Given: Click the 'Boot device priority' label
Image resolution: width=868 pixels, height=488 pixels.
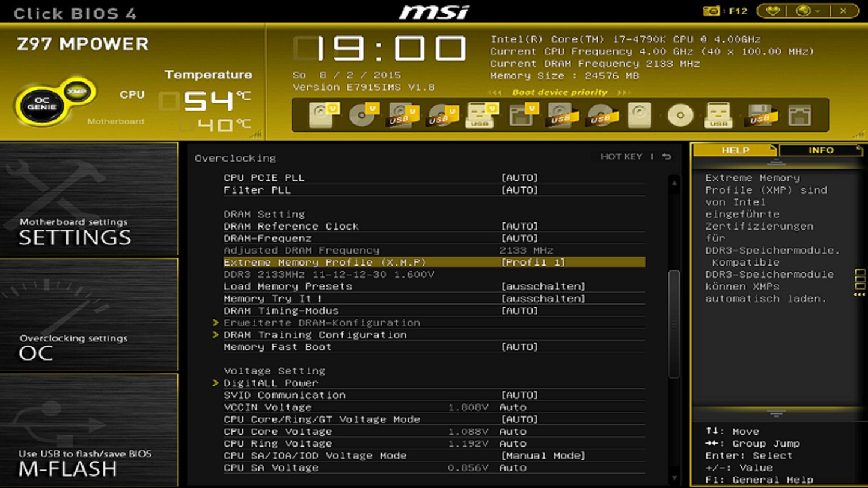Looking at the screenshot, I should click(559, 93).
